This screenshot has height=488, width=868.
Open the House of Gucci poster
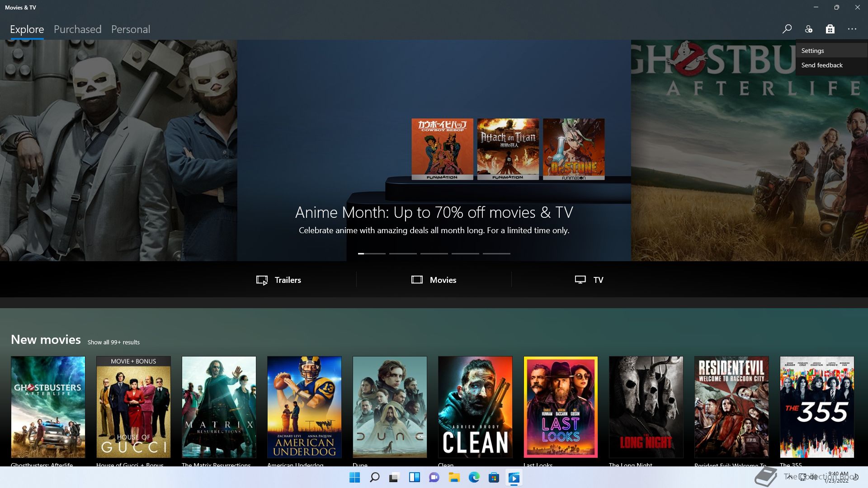pos(133,407)
